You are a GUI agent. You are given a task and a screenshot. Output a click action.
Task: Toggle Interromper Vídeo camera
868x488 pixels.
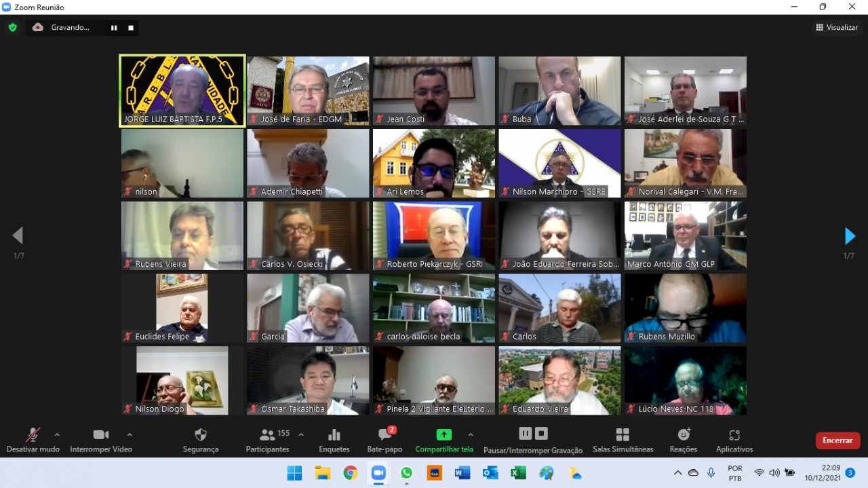pos(101,435)
